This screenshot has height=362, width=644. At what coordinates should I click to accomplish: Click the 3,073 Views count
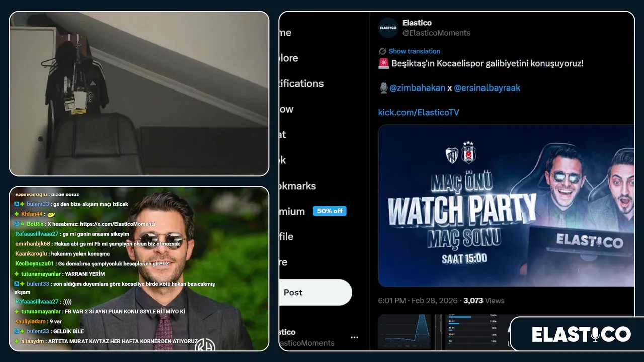click(484, 301)
